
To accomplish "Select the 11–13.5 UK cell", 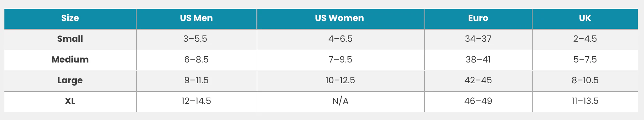I will pos(585,101).
